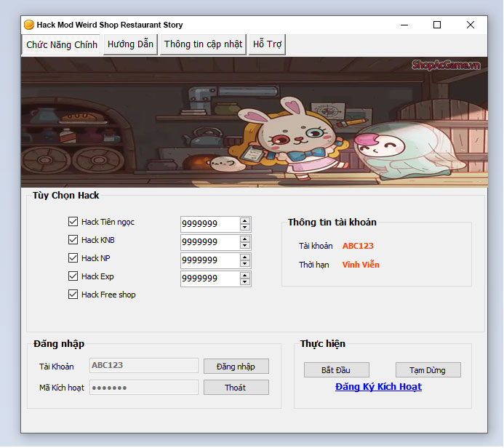Image resolution: width=504 pixels, height=448 pixels.
Task: Click the Đăng nhập button
Action: [236, 367]
